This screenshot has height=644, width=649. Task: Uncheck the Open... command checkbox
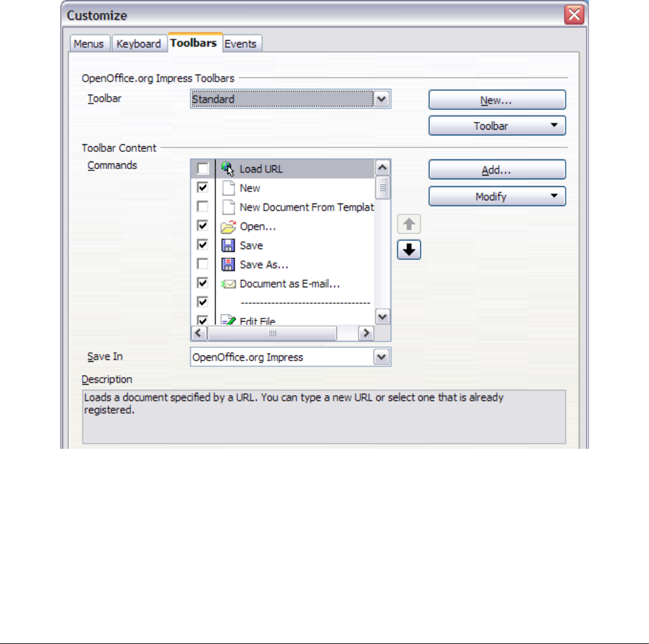[x=203, y=226]
